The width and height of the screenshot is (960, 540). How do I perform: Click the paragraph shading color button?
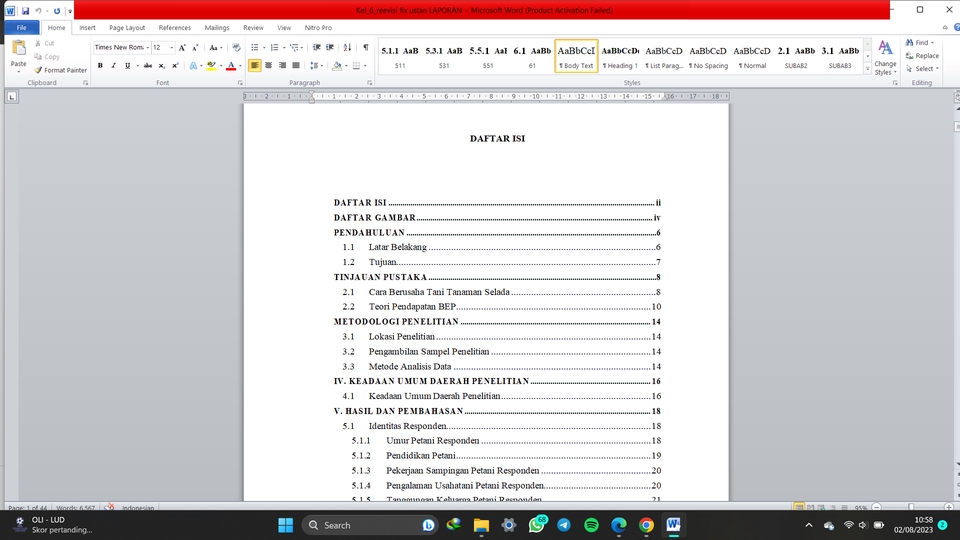click(x=337, y=66)
